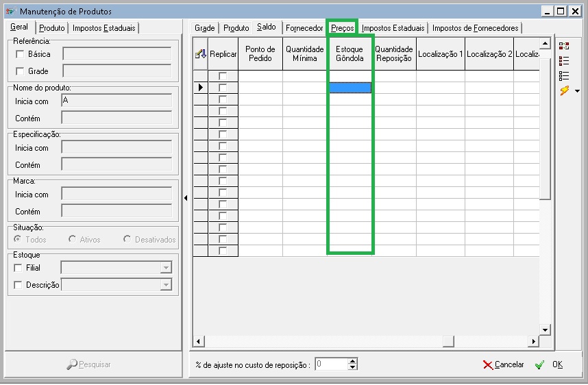The height and width of the screenshot is (385, 588).
Task: Open the Produto tab in right panel
Action: (236, 28)
